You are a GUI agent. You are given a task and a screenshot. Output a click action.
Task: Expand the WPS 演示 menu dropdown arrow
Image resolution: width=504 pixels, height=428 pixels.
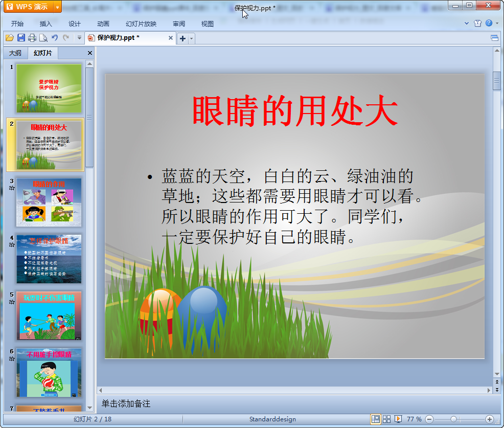(x=57, y=7)
